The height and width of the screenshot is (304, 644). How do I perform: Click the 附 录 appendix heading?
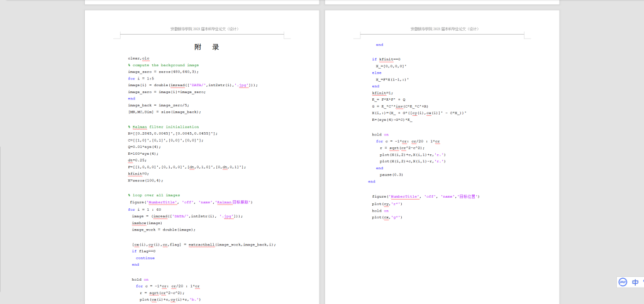206,47
